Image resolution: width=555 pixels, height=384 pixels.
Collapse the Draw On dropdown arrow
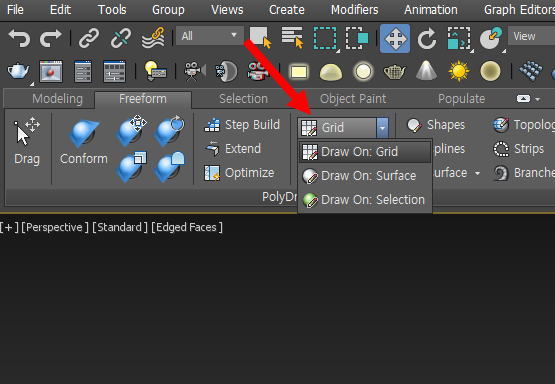383,128
